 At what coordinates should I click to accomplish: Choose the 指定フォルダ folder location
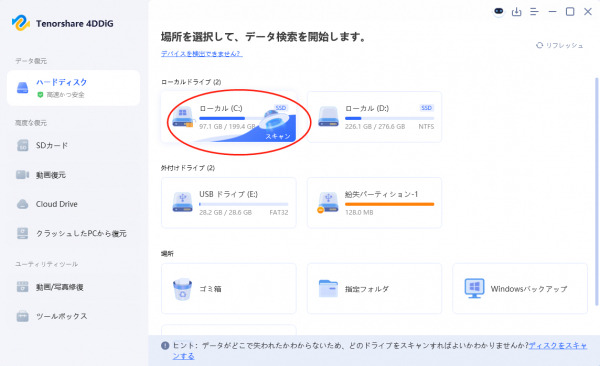[x=374, y=288]
